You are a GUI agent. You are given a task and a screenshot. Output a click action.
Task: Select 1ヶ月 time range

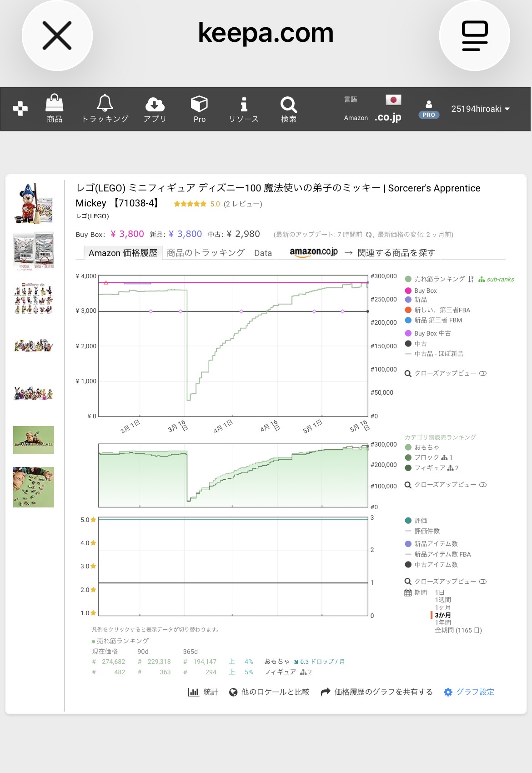tap(443, 607)
